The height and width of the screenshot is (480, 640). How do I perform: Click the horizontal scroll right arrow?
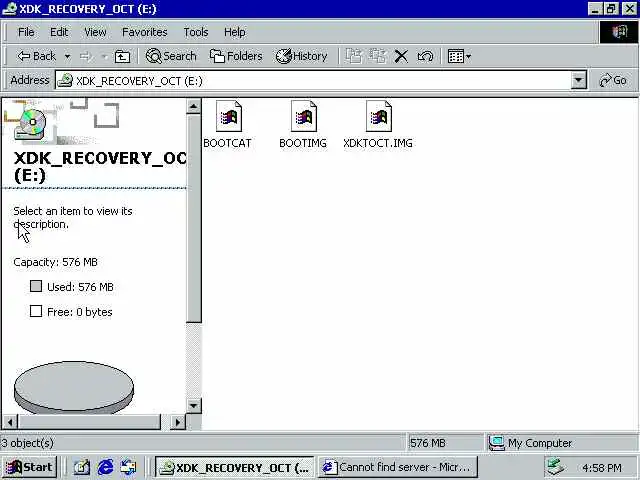[178, 422]
